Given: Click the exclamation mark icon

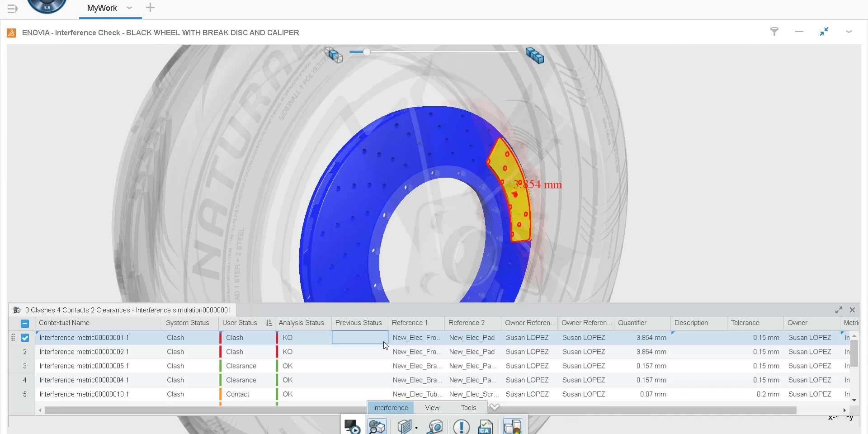Looking at the screenshot, I should [461, 426].
